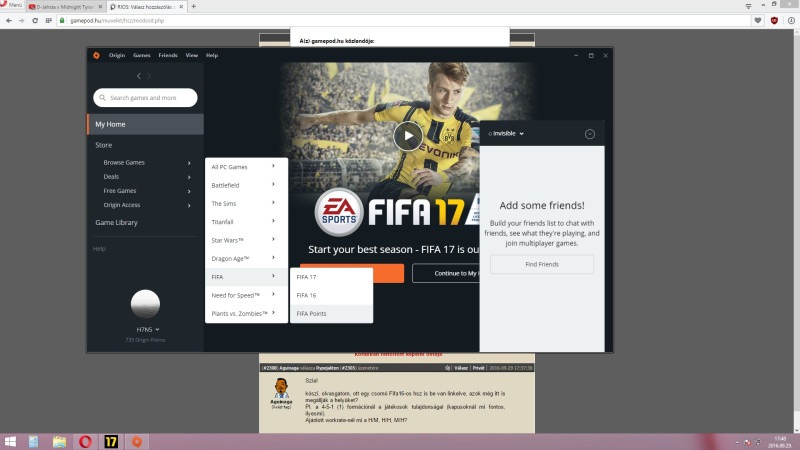The width and height of the screenshot is (800, 450).
Task: Click the search magnifier icon in Origin
Action: point(103,97)
